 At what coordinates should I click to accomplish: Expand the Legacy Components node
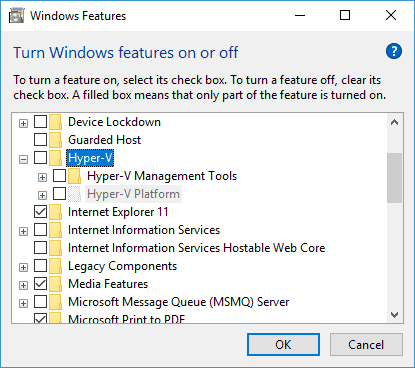click(x=23, y=268)
